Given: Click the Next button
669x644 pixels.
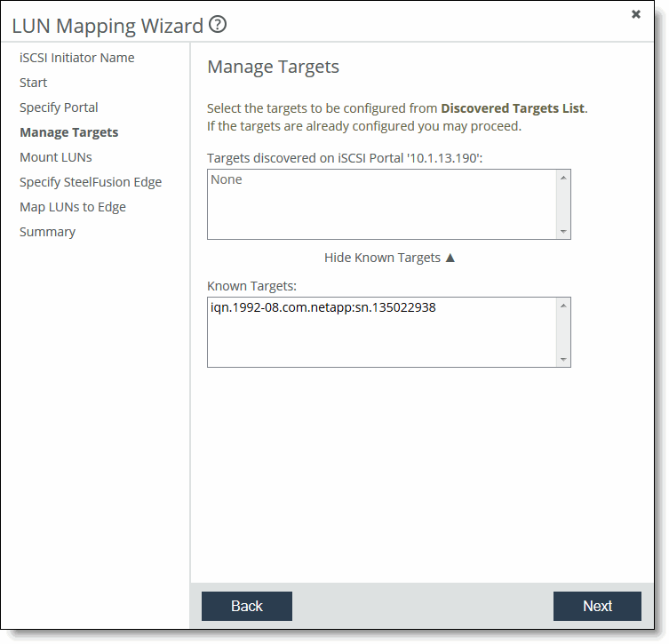Looking at the screenshot, I should (x=597, y=606).
